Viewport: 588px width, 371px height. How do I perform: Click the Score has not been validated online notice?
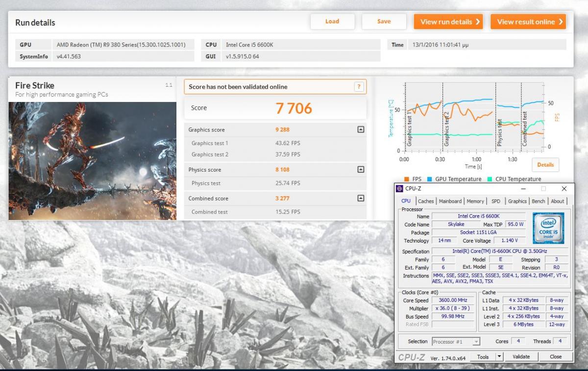coord(275,87)
